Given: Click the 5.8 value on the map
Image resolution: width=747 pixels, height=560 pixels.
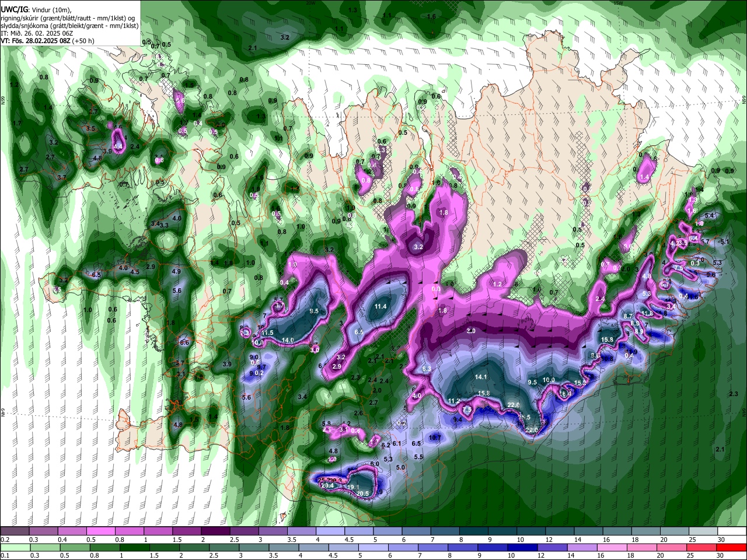Looking at the screenshot, I should tap(326, 423).
